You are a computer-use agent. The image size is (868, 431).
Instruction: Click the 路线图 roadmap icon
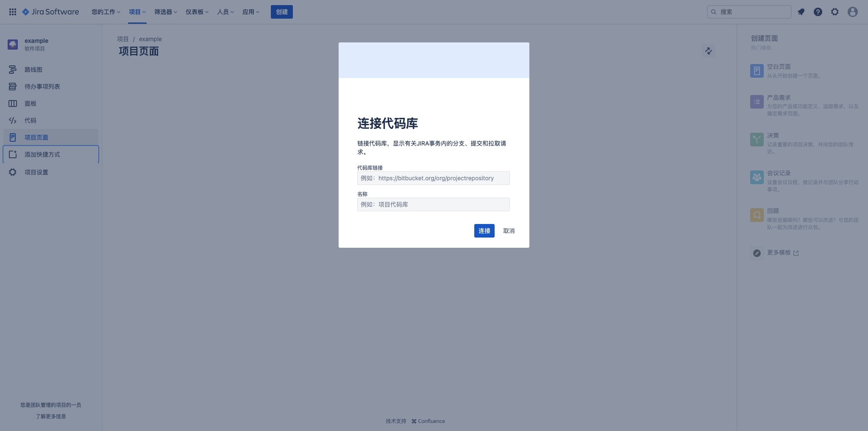point(13,70)
